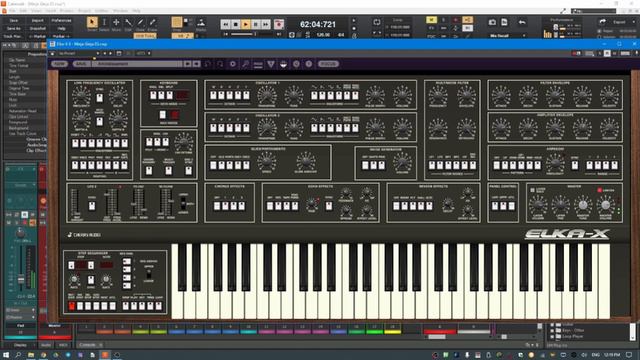Screen dimensions: 640x360
Task: Click leftmost Oscillator 1 octave button
Action: (x=213, y=96)
